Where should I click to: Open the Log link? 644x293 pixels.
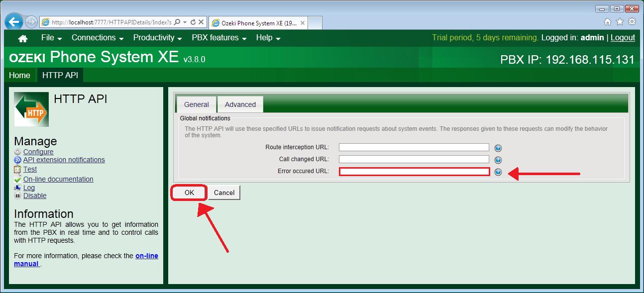click(29, 188)
